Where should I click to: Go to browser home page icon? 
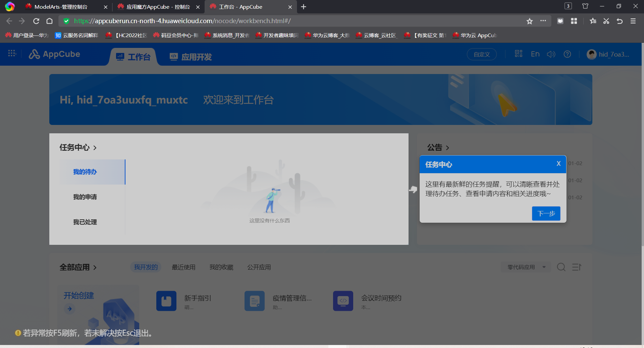coord(49,21)
